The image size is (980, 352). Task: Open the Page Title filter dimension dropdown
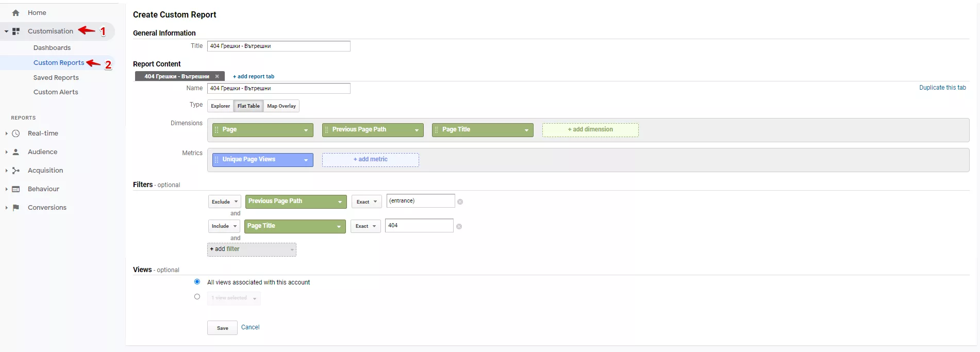coord(295,226)
